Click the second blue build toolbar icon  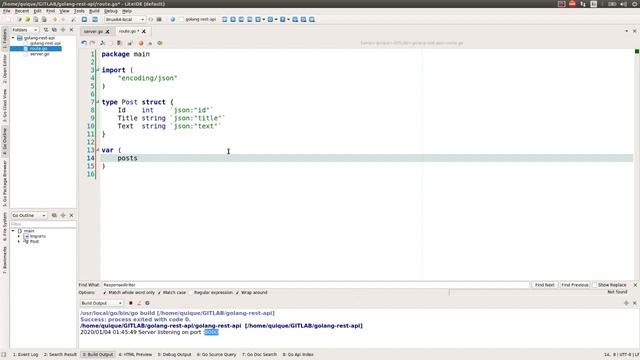233,20
